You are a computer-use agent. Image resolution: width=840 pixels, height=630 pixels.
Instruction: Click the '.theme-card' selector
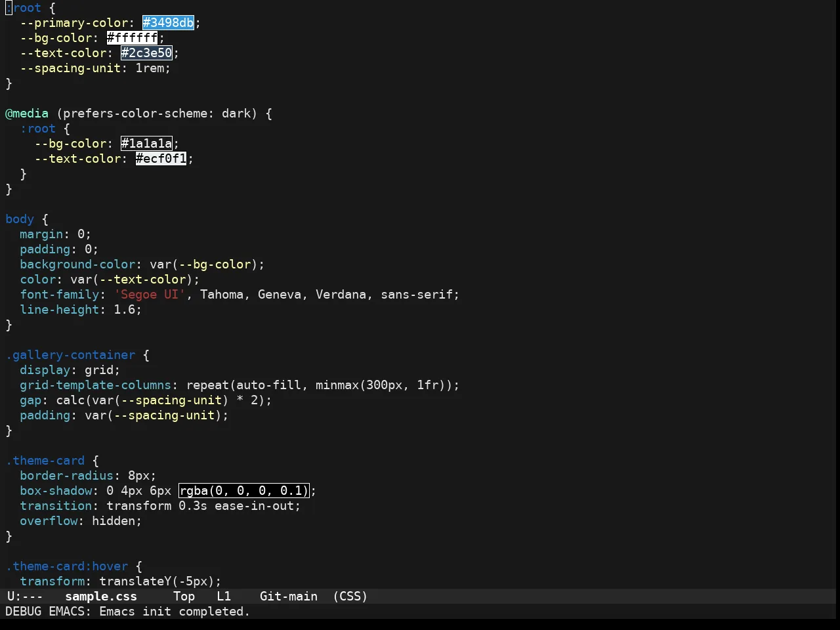(45, 461)
